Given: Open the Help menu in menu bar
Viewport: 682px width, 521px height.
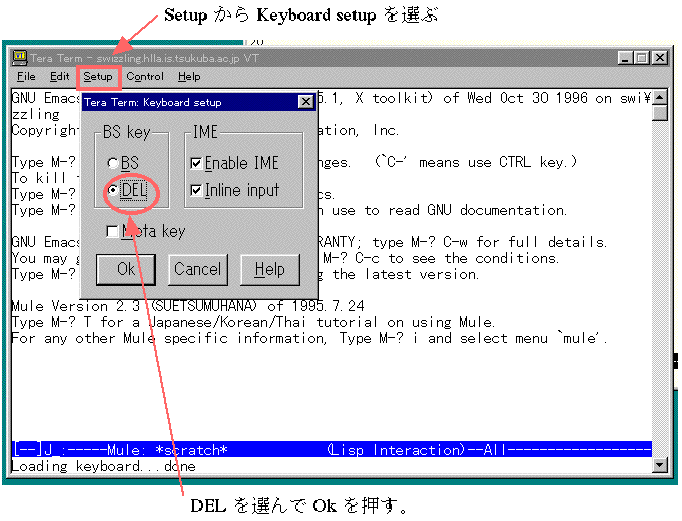Looking at the screenshot, I should pyautogui.click(x=189, y=77).
